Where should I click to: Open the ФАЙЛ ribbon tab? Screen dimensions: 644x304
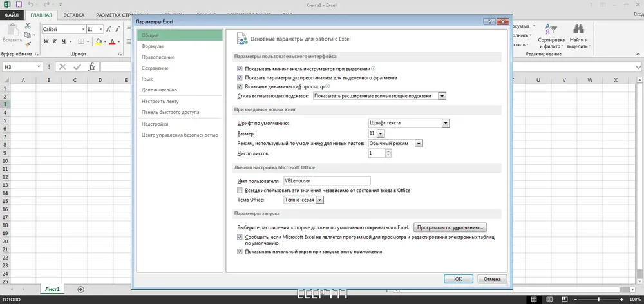[x=12, y=15]
